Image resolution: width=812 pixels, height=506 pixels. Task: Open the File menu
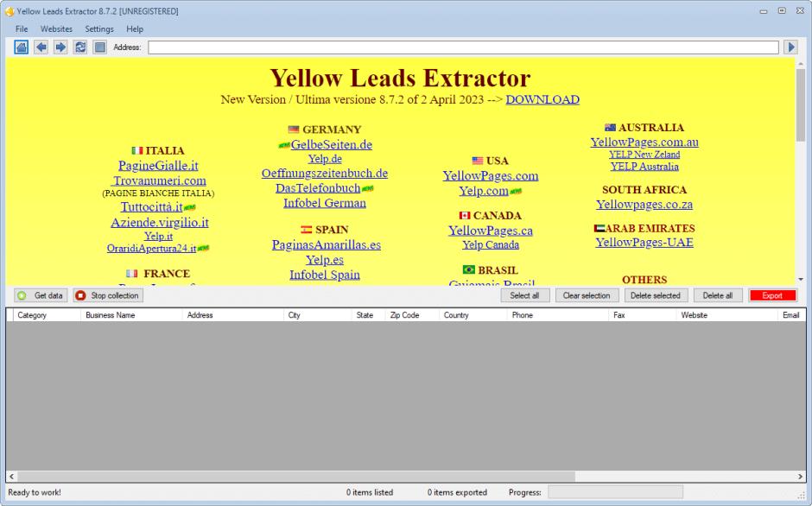tap(22, 28)
